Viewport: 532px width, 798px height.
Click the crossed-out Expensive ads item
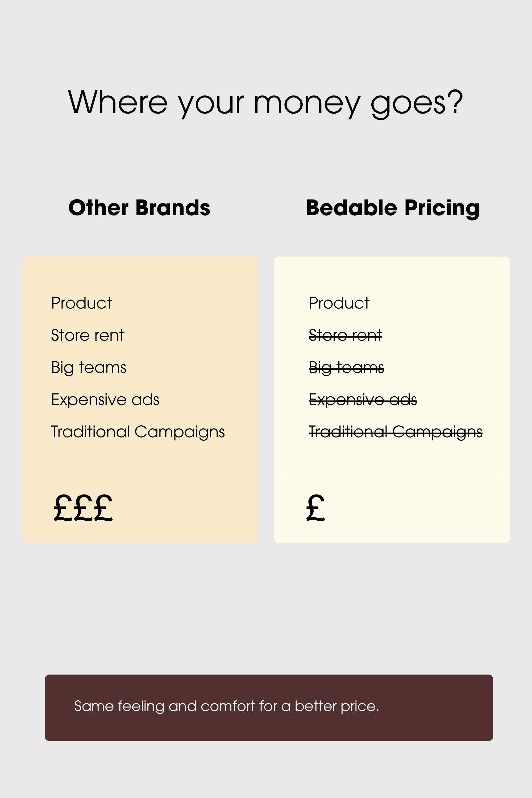[x=363, y=400]
